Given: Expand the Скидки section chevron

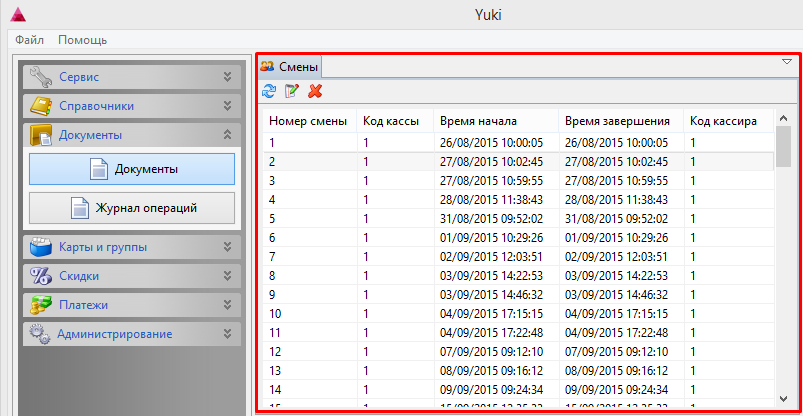Looking at the screenshot, I should coord(227,276).
